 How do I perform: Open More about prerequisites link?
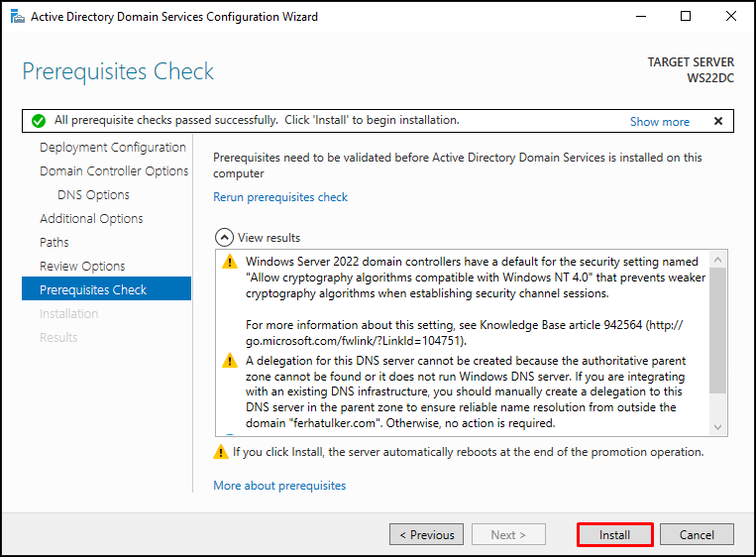click(279, 485)
